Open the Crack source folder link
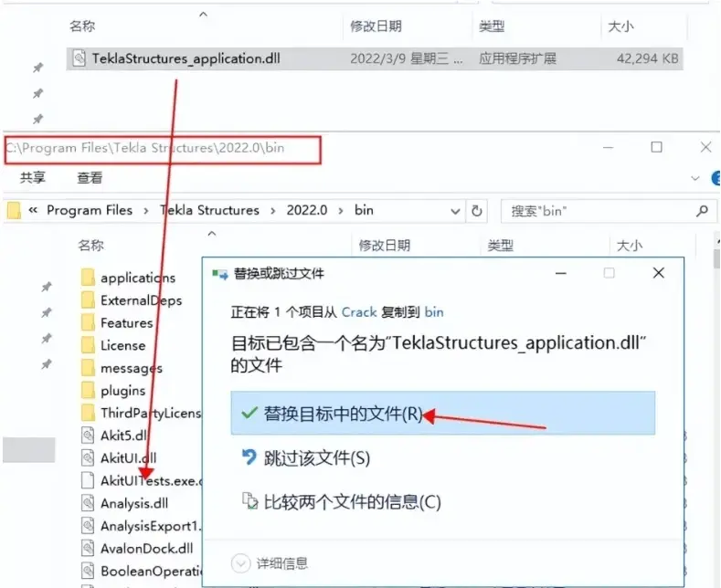Screen dimensions: 721x588 pos(358,312)
